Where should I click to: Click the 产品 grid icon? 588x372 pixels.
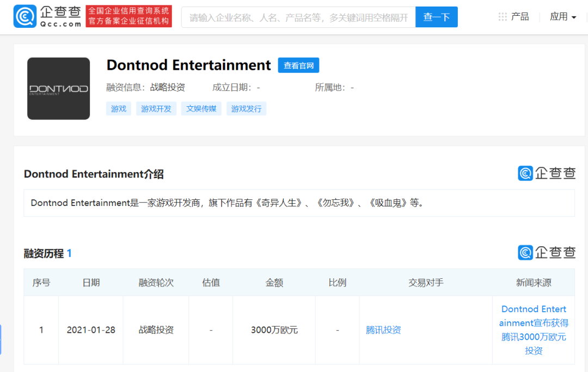click(503, 17)
